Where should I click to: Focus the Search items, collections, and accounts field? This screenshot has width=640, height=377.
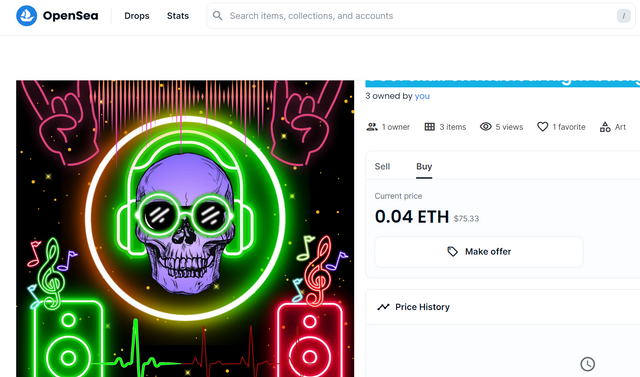(x=420, y=16)
